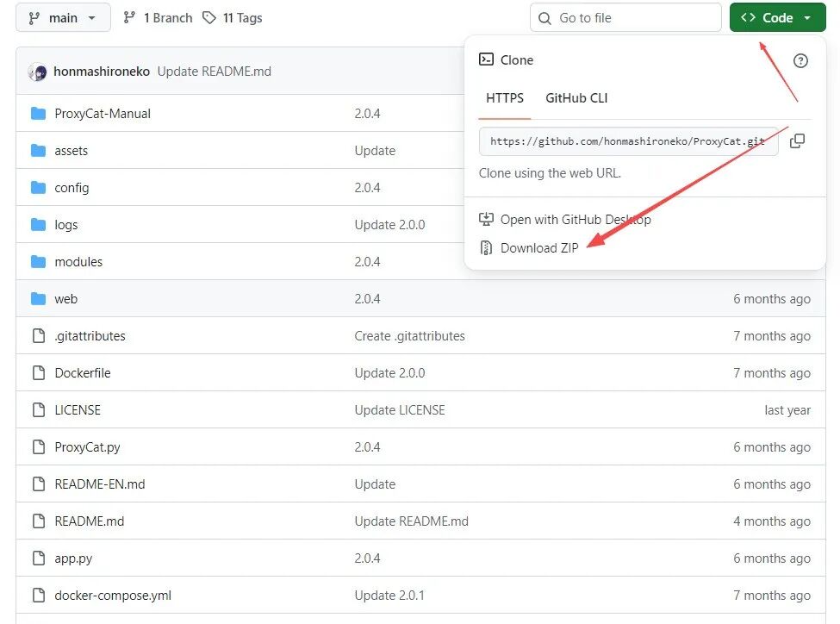Focus the Go to file search field
840x624 pixels.
tap(625, 18)
